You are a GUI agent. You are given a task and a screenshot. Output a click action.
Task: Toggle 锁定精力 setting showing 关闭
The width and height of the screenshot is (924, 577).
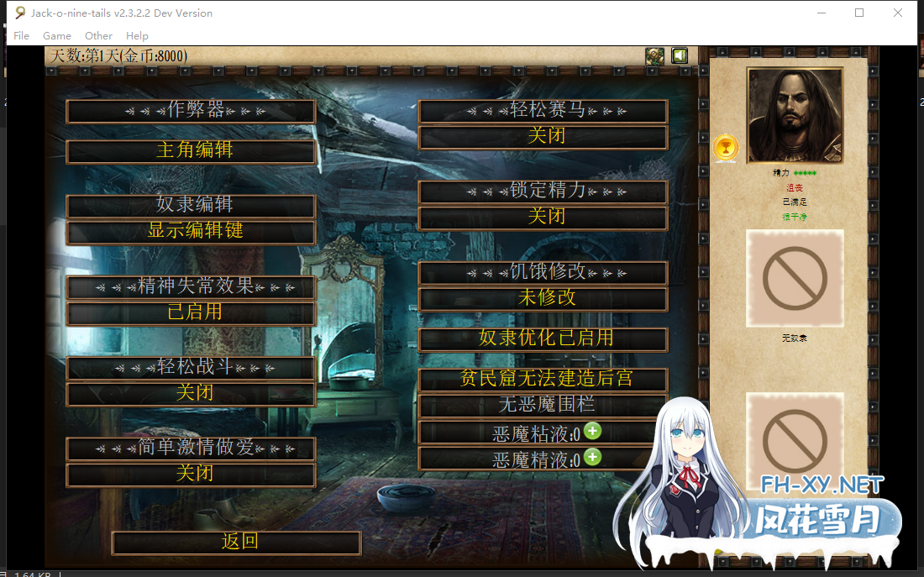coord(543,217)
